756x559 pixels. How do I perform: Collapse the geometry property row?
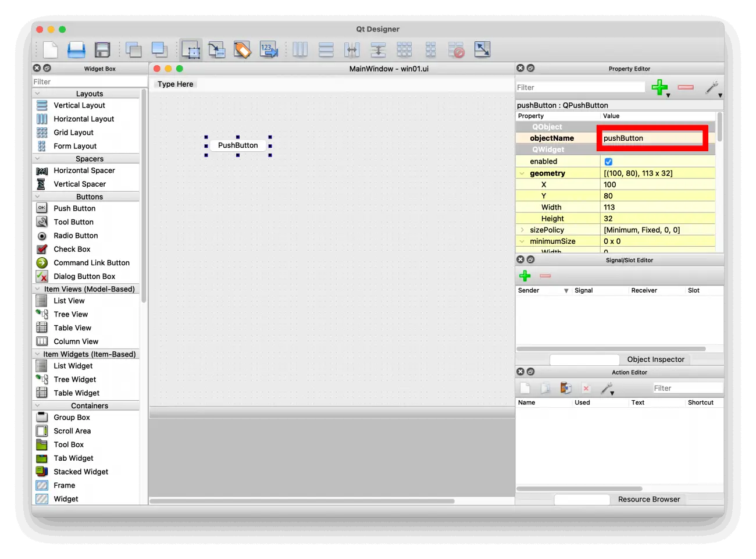coord(522,173)
